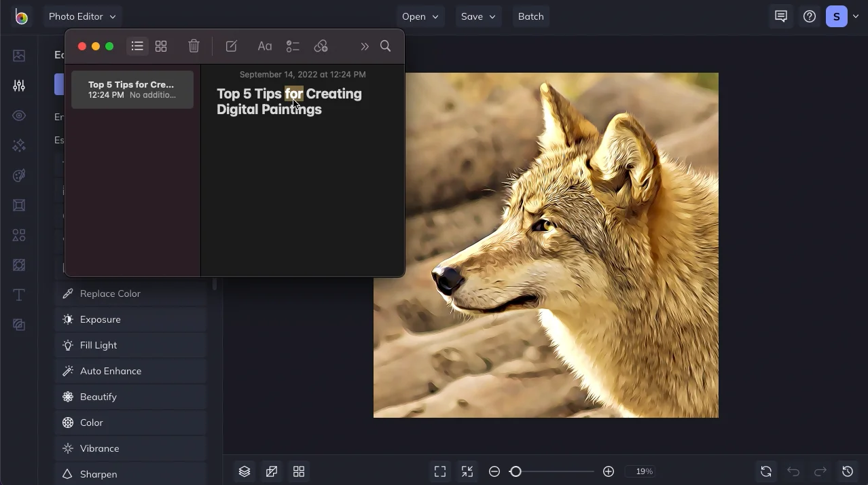The width and height of the screenshot is (868, 485).
Task: Select the Color tool
Action: pos(130,423)
